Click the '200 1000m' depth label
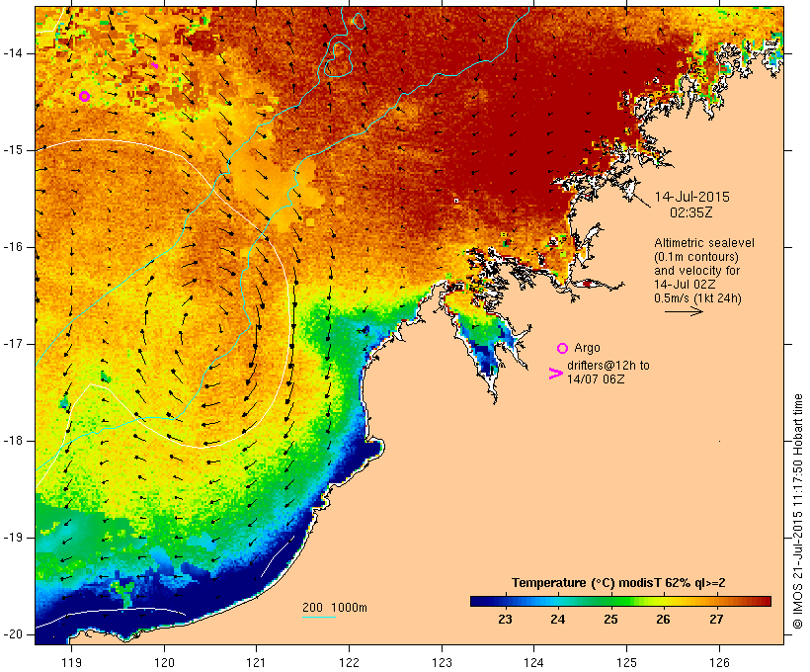The height and width of the screenshot is (672, 810). coord(335,608)
